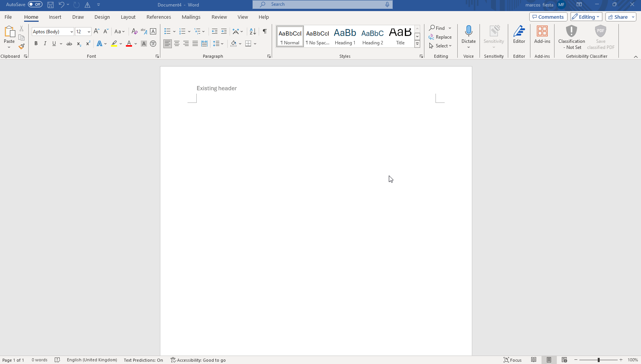Increase font size with grow icon
The height and width of the screenshot is (364, 641).
[96, 31]
